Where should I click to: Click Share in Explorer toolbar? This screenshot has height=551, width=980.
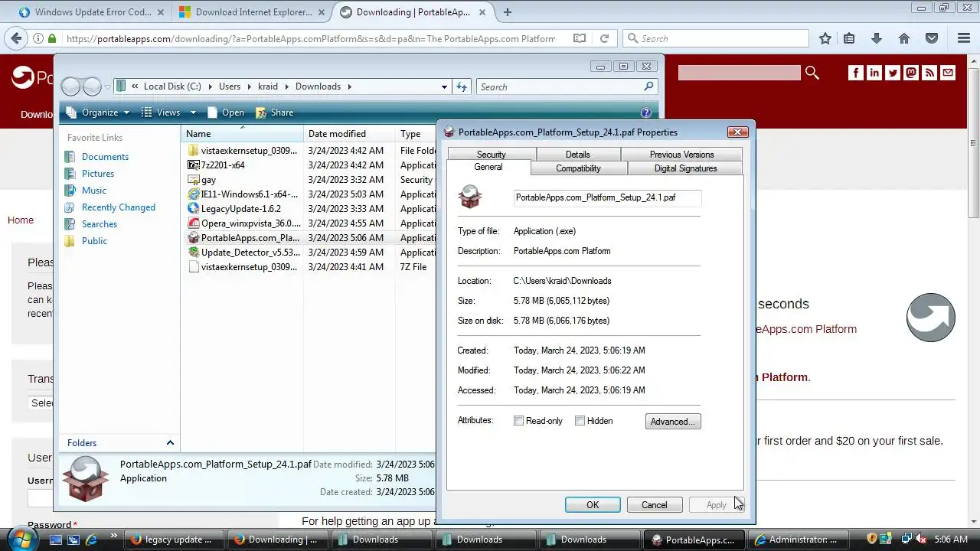tap(275, 112)
